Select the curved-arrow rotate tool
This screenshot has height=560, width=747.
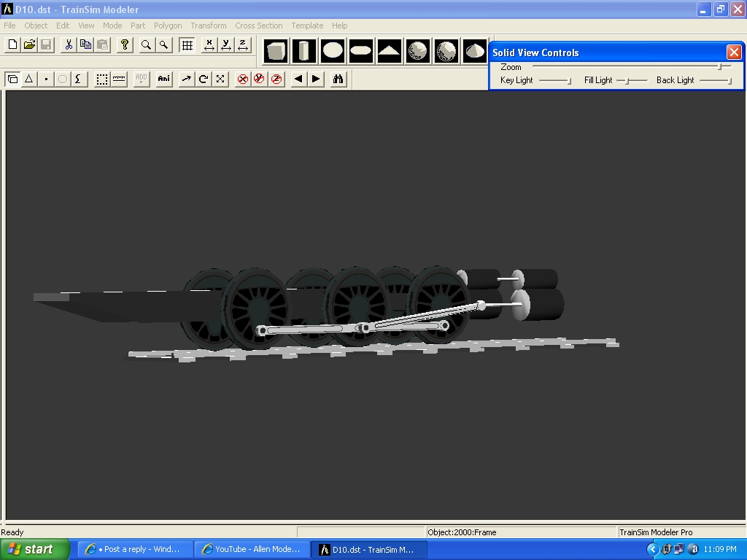coord(204,79)
